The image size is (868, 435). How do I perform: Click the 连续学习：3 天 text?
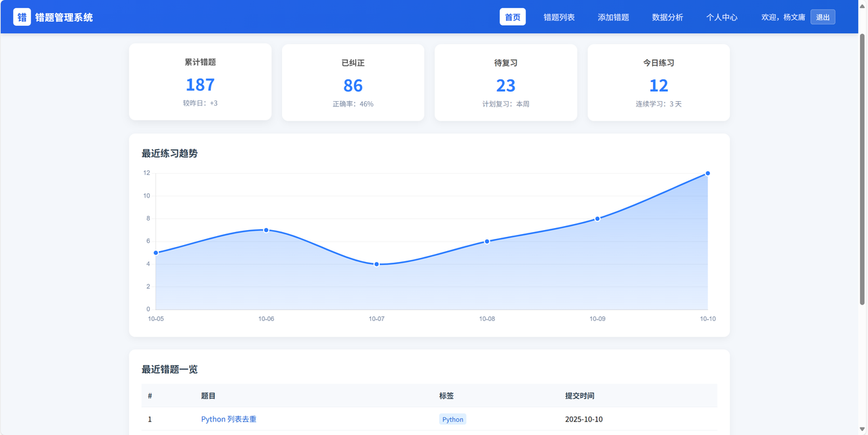pos(658,104)
